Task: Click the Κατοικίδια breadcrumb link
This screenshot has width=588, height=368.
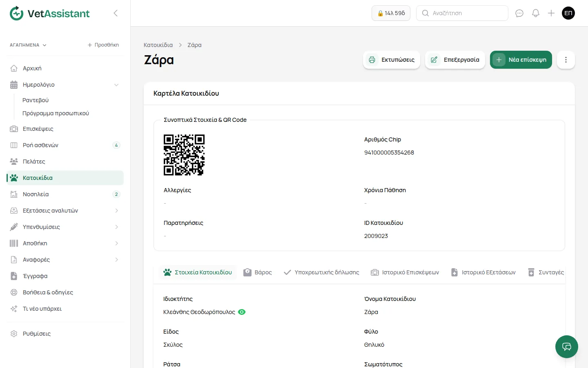Action: pyautogui.click(x=158, y=45)
